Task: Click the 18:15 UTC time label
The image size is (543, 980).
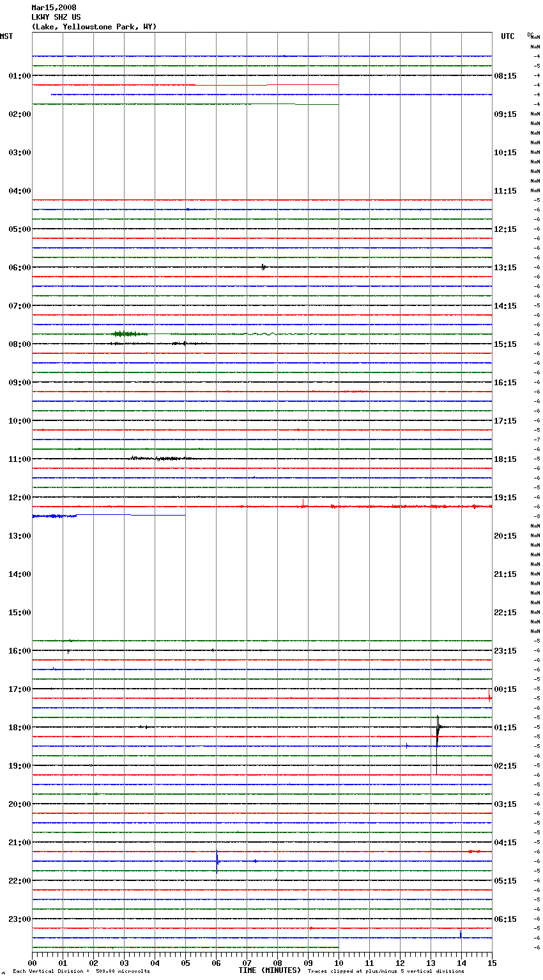Action: [x=505, y=459]
